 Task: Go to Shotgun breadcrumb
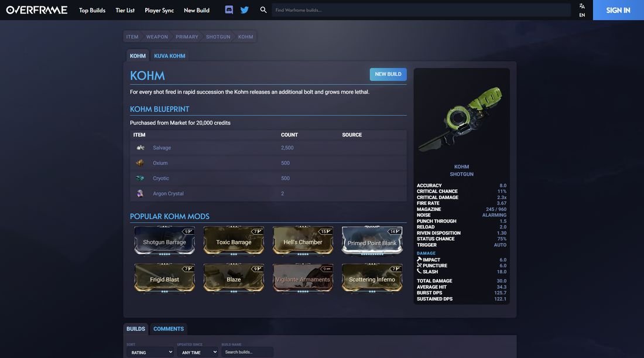(218, 36)
